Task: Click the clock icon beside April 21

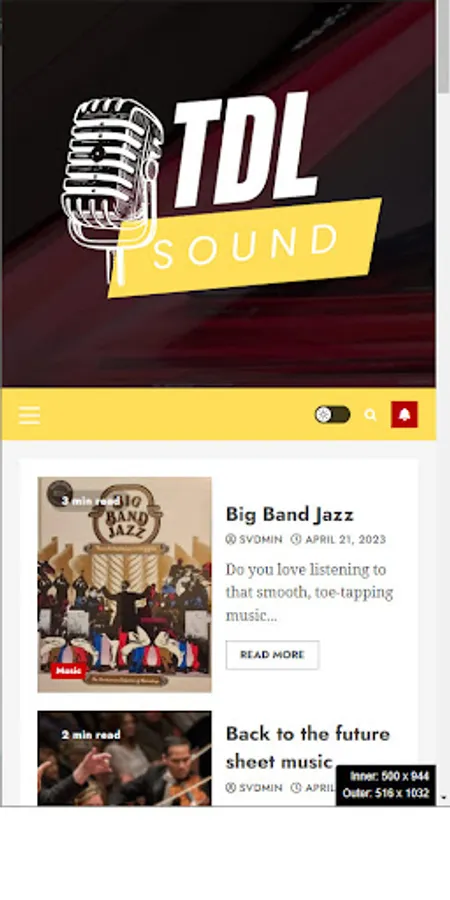Action: click(x=296, y=540)
